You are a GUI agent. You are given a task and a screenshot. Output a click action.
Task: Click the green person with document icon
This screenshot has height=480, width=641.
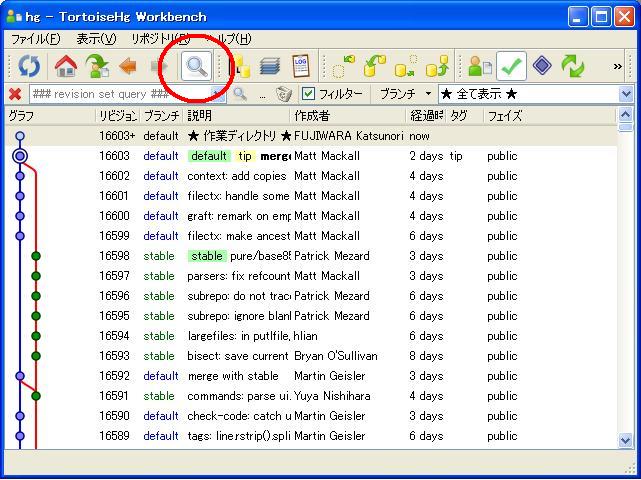480,66
